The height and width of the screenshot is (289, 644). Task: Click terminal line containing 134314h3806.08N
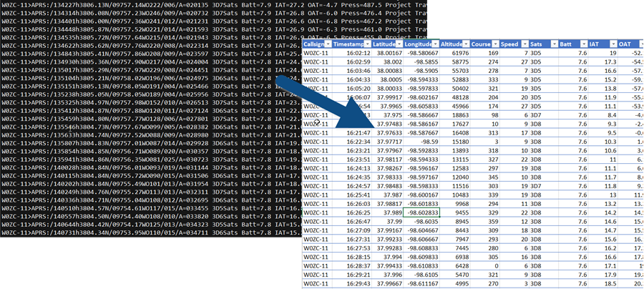(x=213, y=13)
